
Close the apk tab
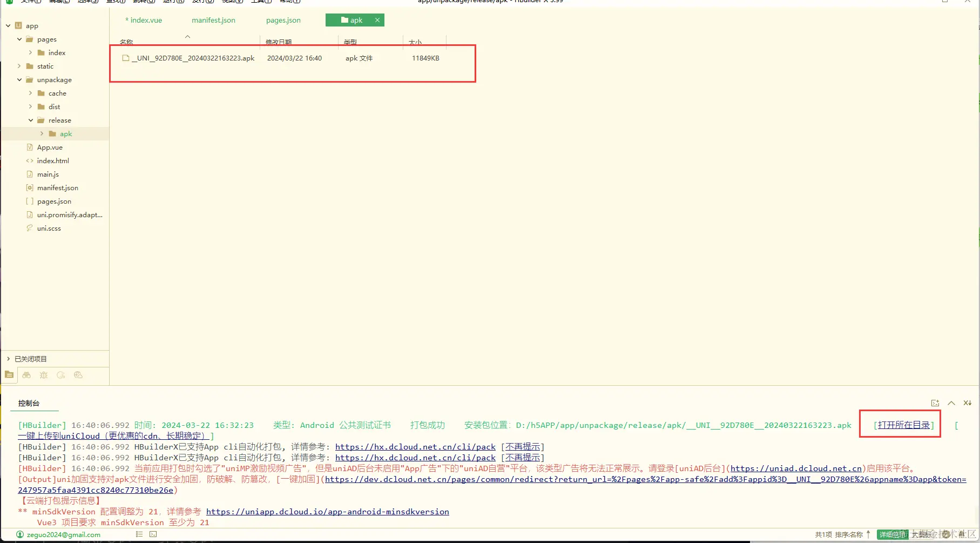[377, 20]
